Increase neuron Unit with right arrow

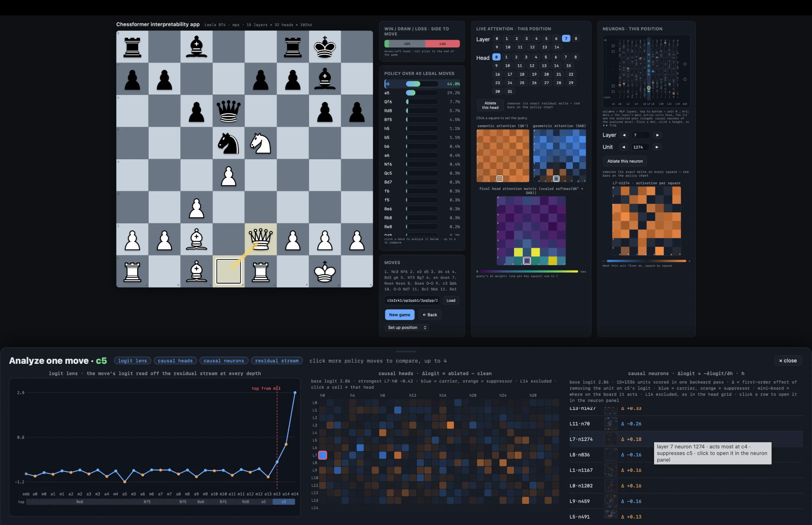coord(657,147)
